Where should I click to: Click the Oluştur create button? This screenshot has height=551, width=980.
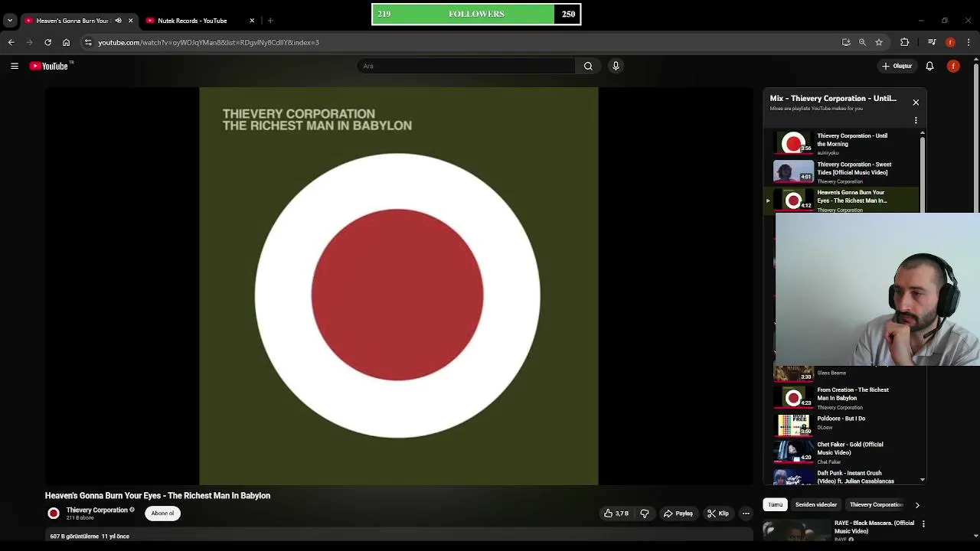[897, 66]
